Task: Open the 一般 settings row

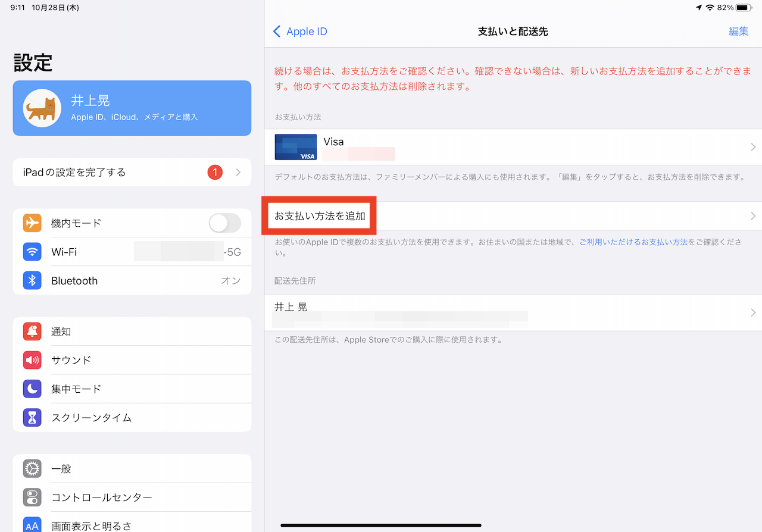Action: [x=132, y=468]
